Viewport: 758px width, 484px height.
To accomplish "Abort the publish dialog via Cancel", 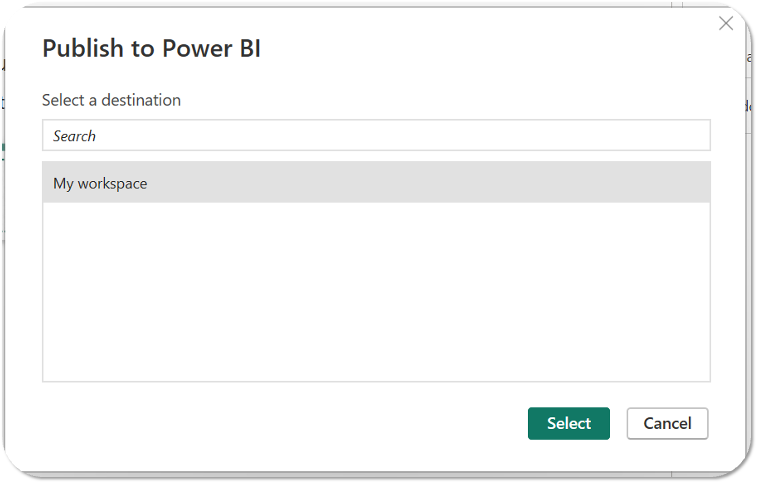I will [667, 423].
